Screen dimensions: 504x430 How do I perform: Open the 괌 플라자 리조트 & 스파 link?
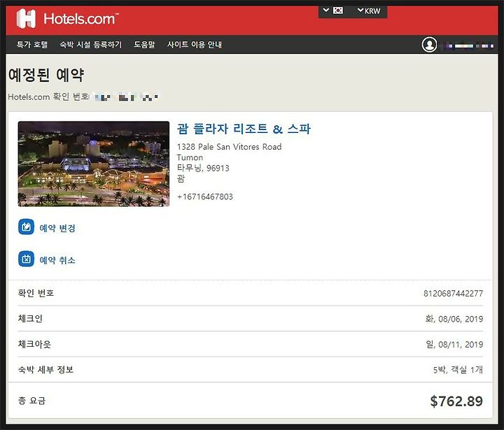[x=244, y=129]
